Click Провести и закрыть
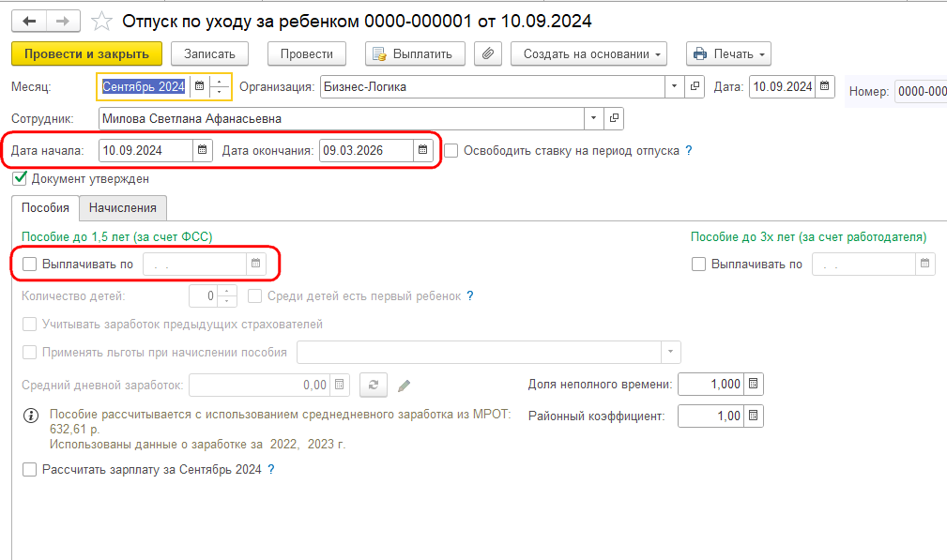 (86, 53)
